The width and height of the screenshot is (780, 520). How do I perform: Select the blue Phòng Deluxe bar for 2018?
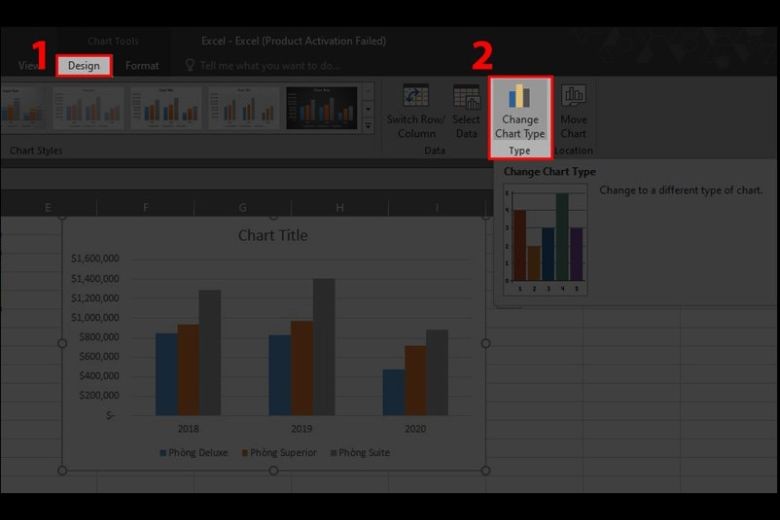[x=167, y=374]
